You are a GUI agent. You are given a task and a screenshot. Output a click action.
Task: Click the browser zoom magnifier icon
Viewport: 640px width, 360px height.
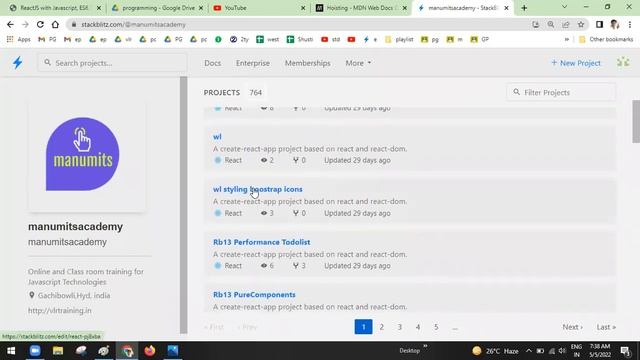551,24
